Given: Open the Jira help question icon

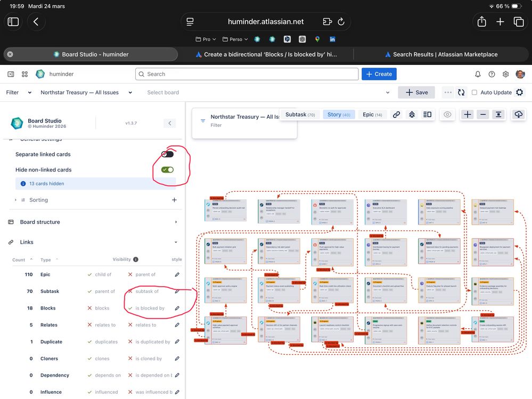Looking at the screenshot, I should 492,74.
